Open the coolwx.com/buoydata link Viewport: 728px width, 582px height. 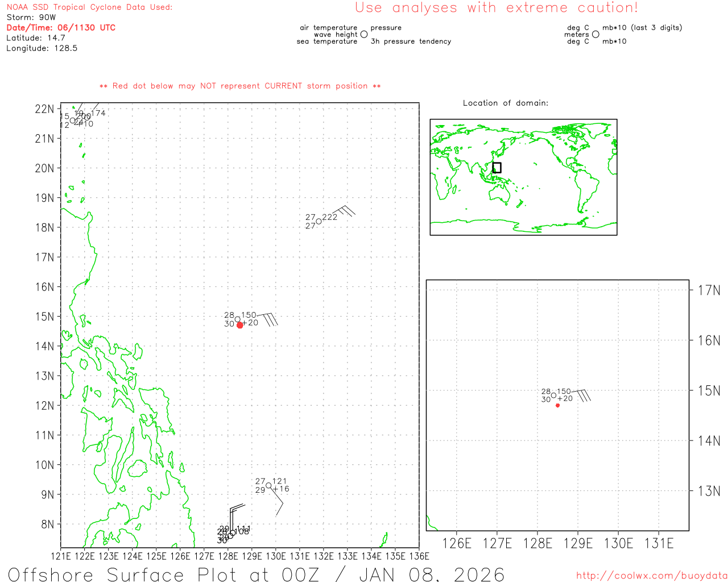[x=651, y=576]
